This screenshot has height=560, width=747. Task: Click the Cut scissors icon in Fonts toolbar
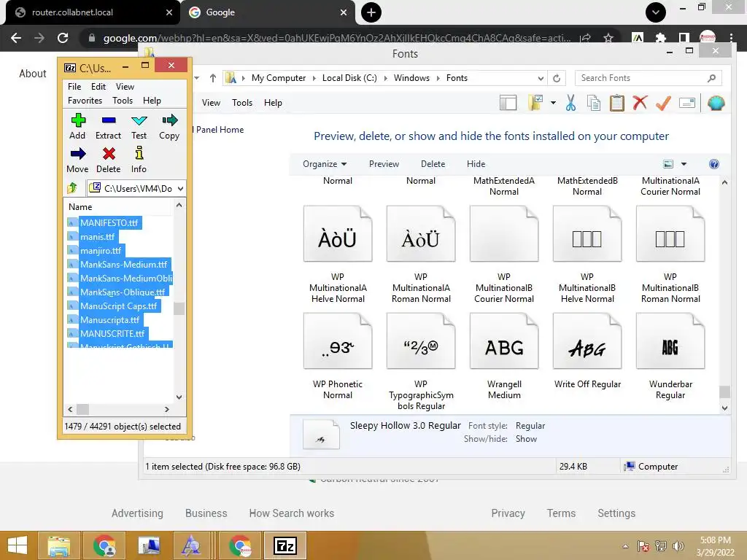tap(570, 102)
